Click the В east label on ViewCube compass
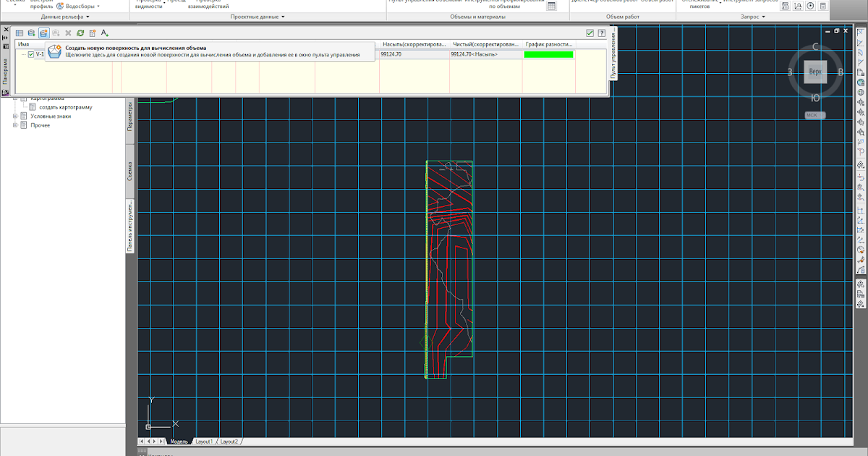The width and height of the screenshot is (868, 456). pyautogui.click(x=841, y=72)
